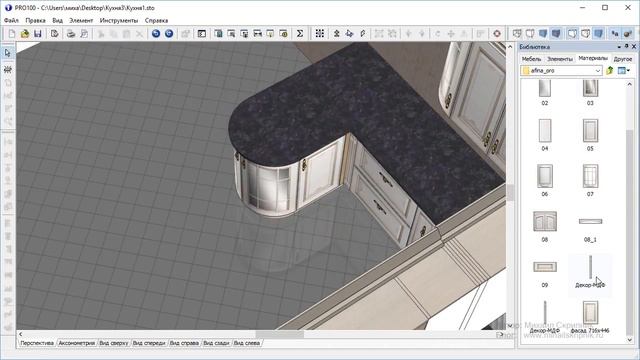Click library list scroll-up arrow
This screenshot has height=360, width=640.
(x=629, y=84)
